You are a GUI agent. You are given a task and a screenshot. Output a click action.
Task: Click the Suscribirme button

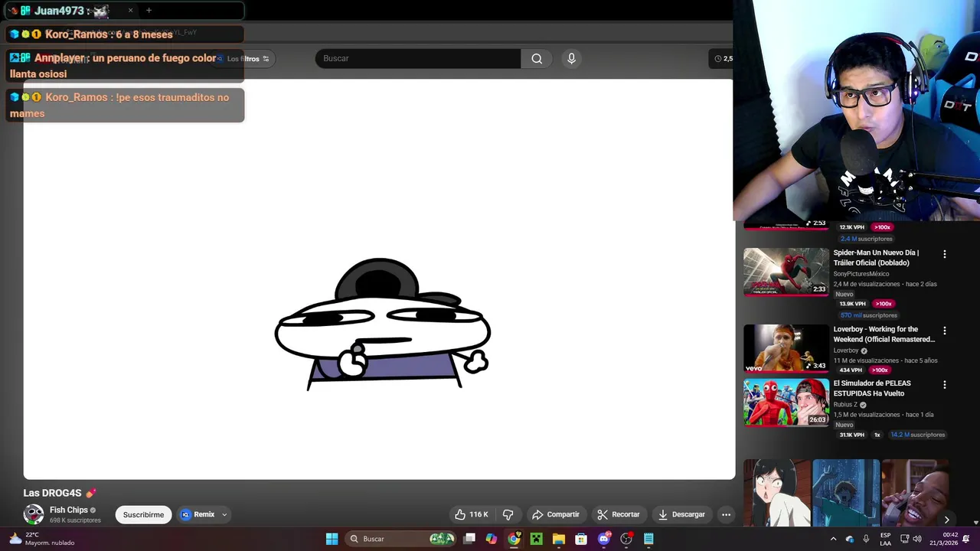tap(143, 514)
